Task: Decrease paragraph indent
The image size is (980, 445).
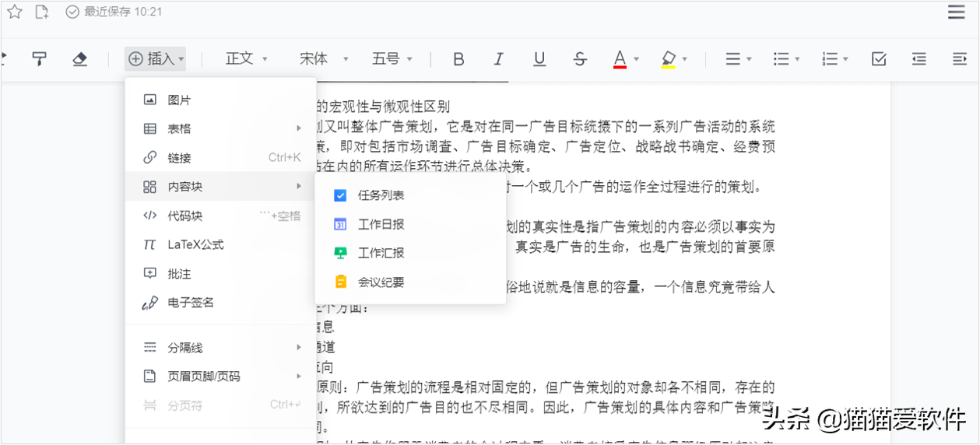Action: (x=919, y=59)
